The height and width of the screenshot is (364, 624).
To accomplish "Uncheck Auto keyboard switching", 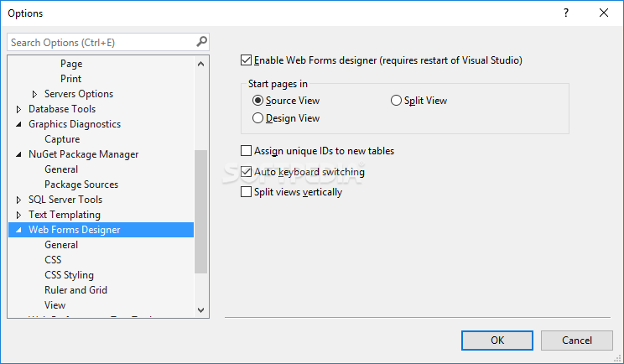I will click(x=246, y=172).
